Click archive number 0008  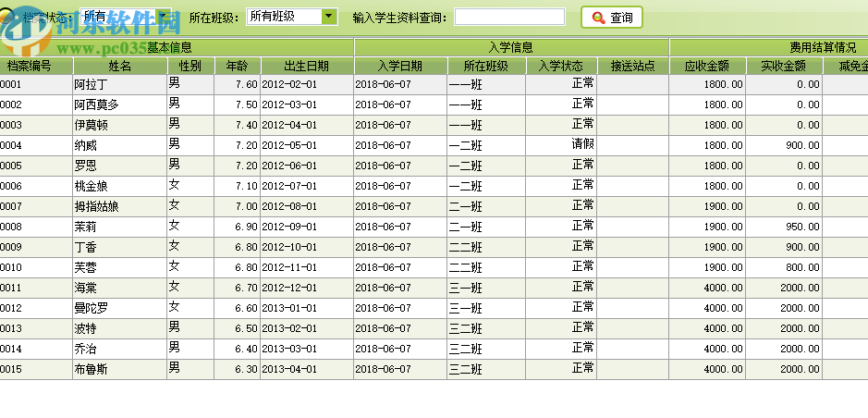click(x=11, y=227)
